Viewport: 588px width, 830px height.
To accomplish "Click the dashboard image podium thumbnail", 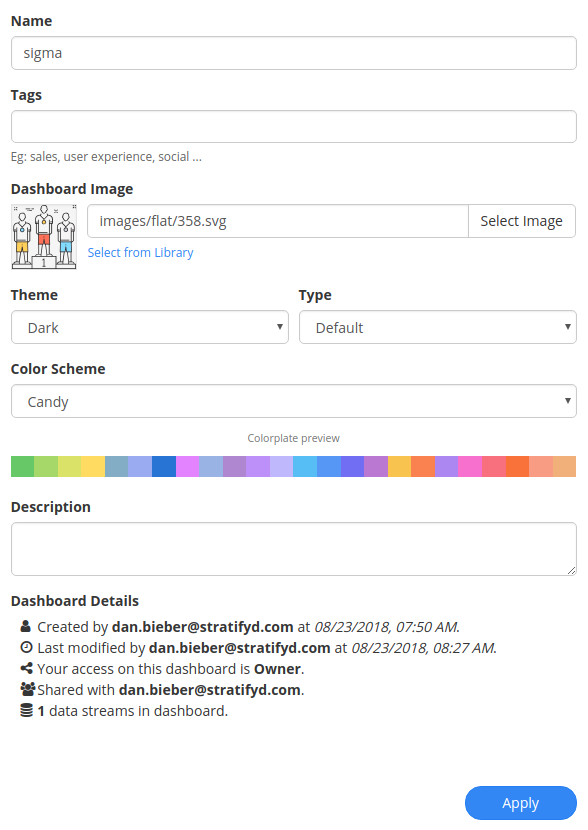I will coord(44,237).
